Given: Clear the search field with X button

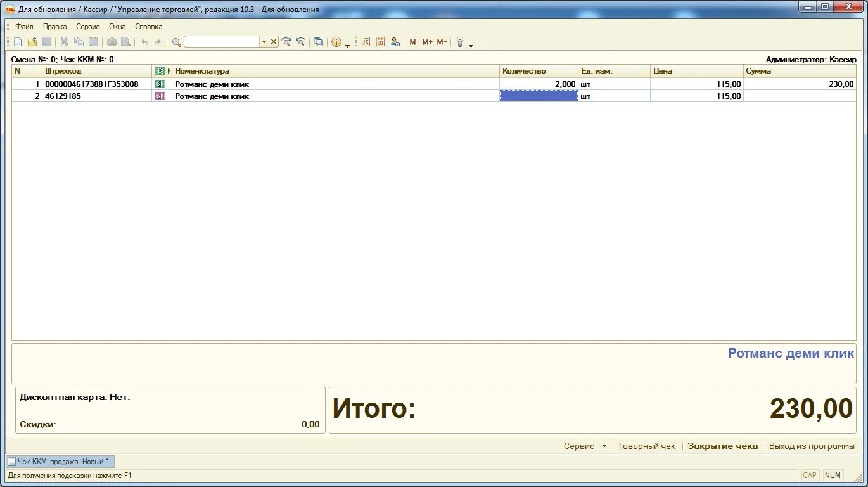Looking at the screenshot, I should pyautogui.click(x=274, y=42).
